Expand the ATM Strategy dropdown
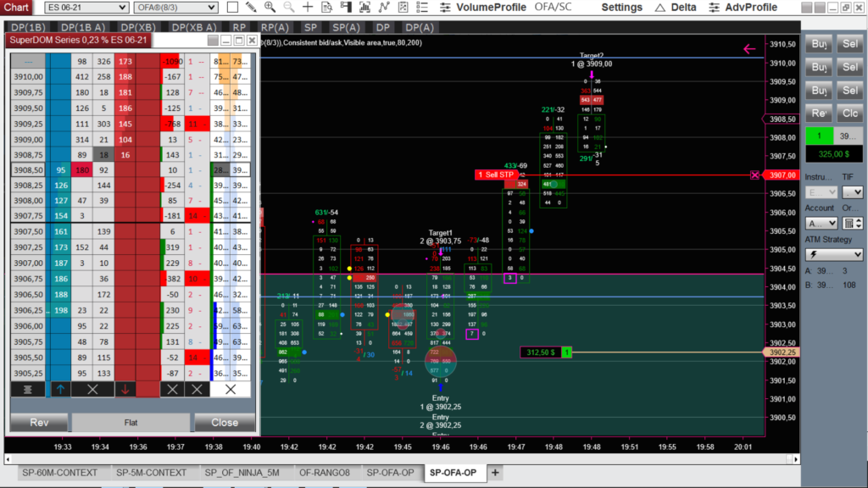Viewport: 868px width, 488px height. pos(834,254)
